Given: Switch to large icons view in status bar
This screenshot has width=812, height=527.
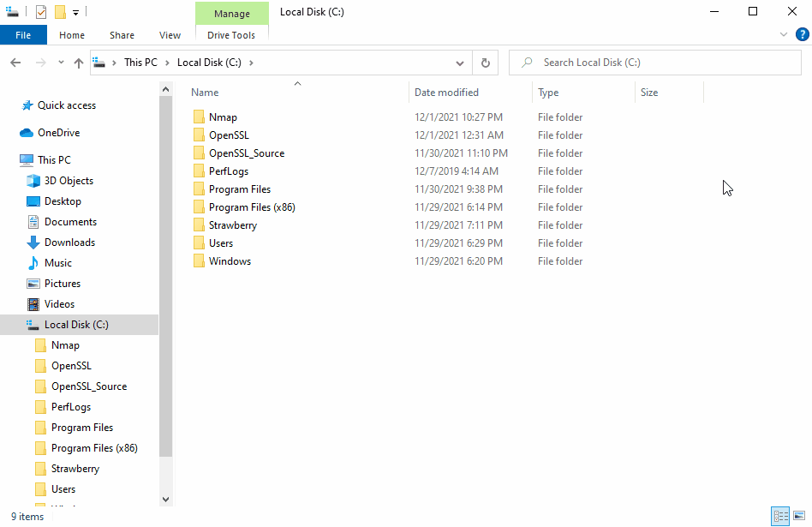Looking at the screenshot, I should [799, 516].
